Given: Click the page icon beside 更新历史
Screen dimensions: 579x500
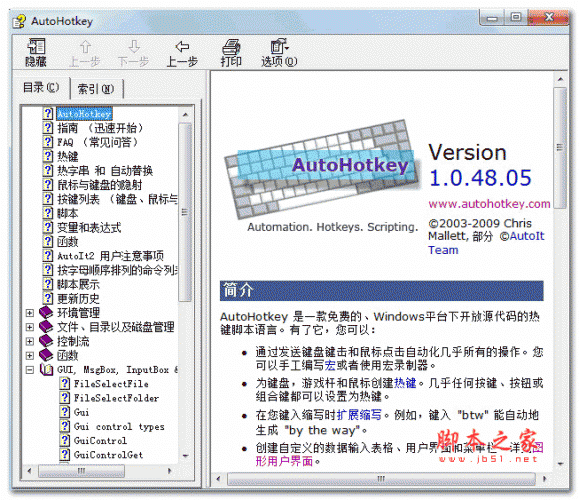Looking at the screenshot, I should coord(48,298).
